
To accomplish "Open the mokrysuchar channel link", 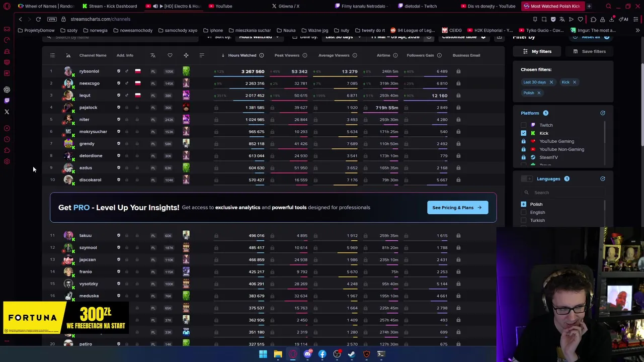I will [x=93, y=132].
